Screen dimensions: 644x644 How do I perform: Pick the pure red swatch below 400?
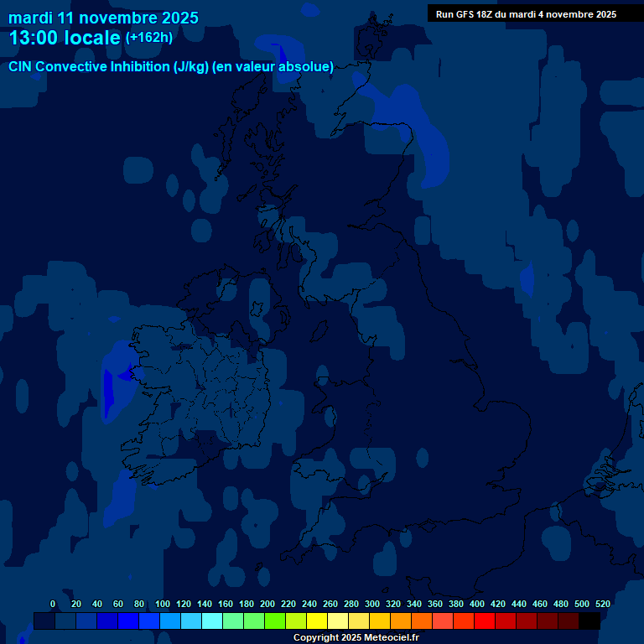485,621
